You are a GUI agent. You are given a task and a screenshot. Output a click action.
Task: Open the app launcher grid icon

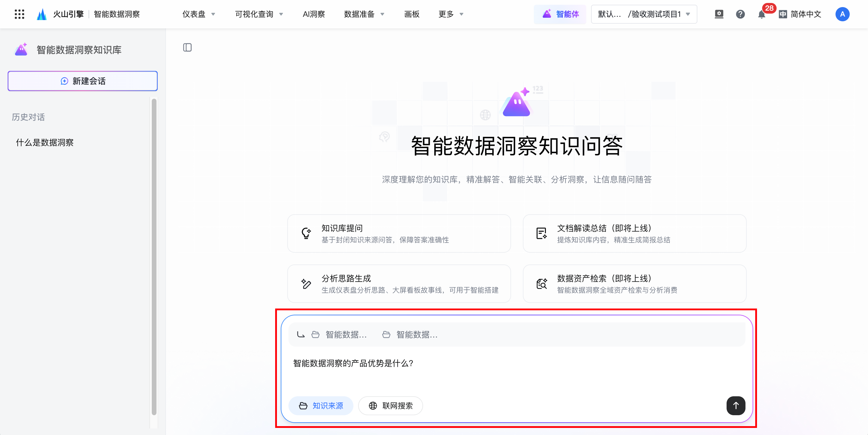(19, 14)
